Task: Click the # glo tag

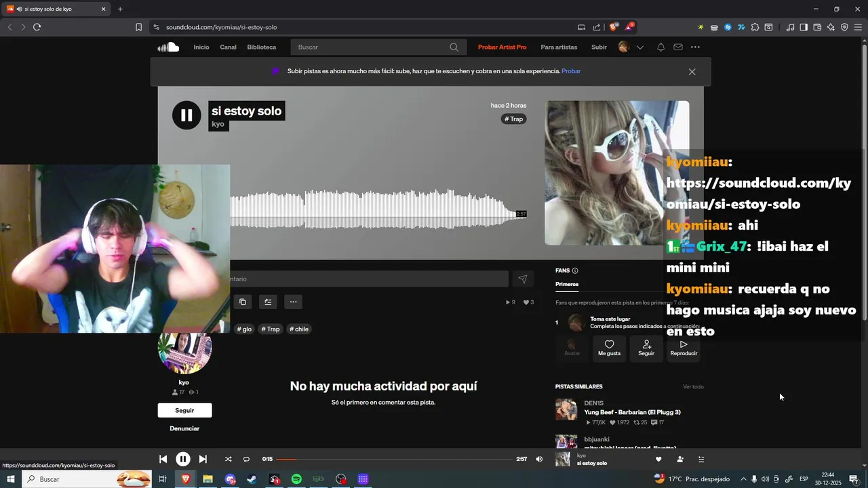Action: point(244,329)
